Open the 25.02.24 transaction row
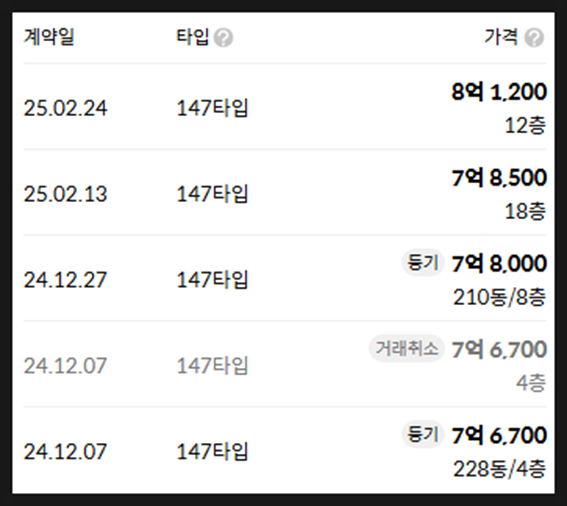 pos(285,107)
